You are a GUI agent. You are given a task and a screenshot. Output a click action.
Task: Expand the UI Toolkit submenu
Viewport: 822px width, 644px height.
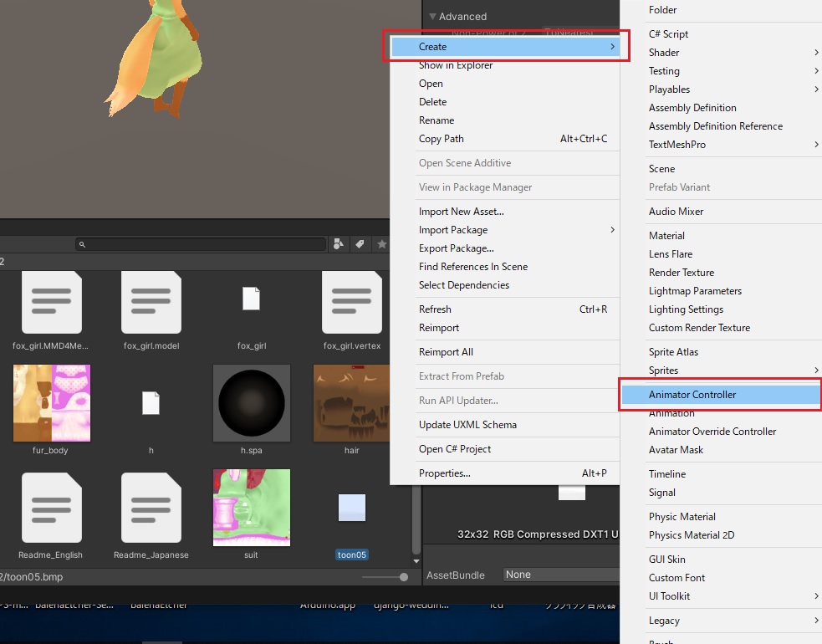coord(721,596)
